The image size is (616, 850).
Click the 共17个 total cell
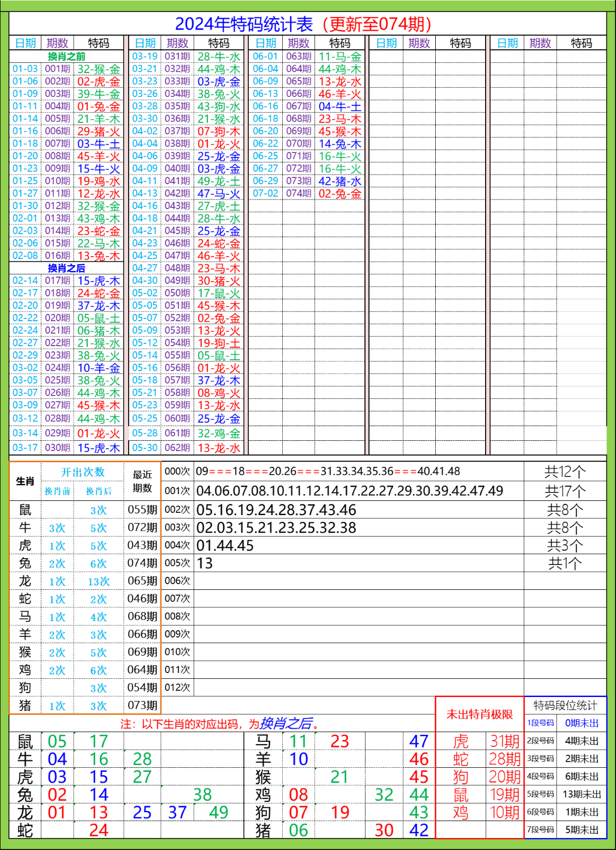(565, 491)
